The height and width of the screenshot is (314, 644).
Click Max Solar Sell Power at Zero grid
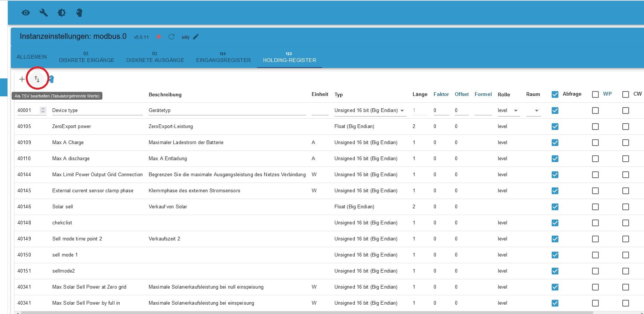89,287
